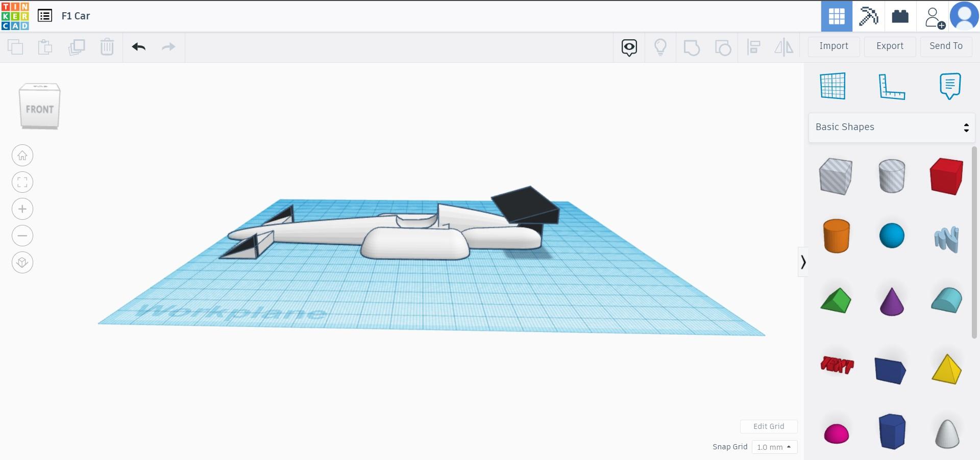The image size is (980, 460).
Task: Click the Export button
Action: tap(890, 46)
